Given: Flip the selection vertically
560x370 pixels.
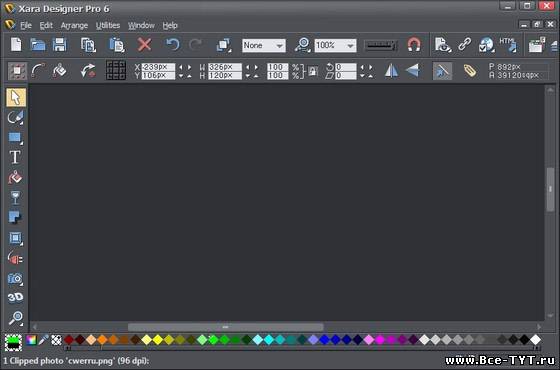Looking at the screenshot, I should (x=412, y=70).
